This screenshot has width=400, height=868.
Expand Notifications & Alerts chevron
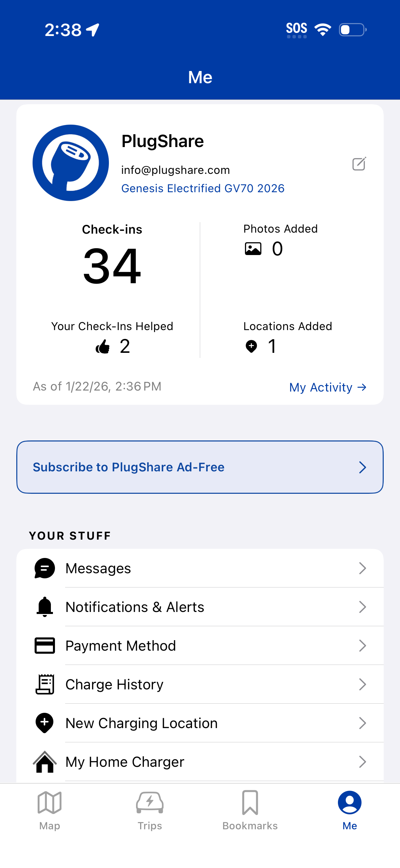click(x=362, y=607)
